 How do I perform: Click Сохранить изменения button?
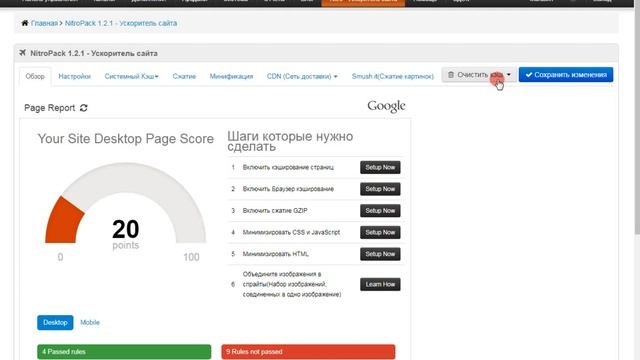click(566, 75)
